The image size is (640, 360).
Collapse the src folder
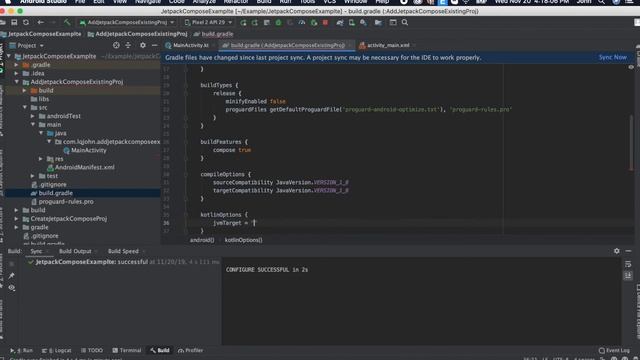pos(25,108)
